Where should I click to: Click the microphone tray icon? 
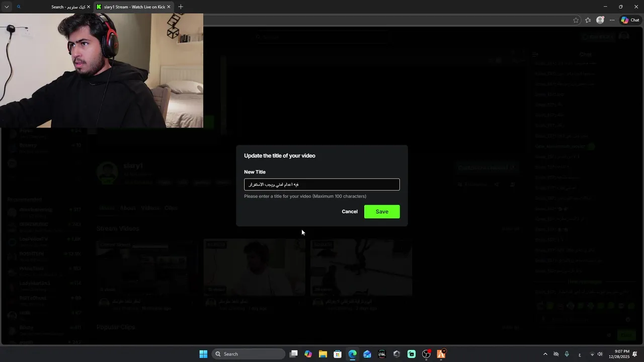click(x=567, y=354)
